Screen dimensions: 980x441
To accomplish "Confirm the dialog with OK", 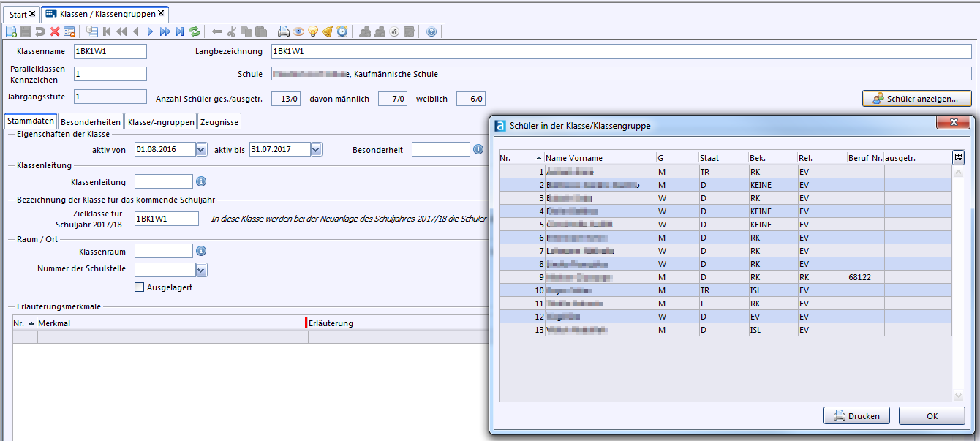I will 932,416.
